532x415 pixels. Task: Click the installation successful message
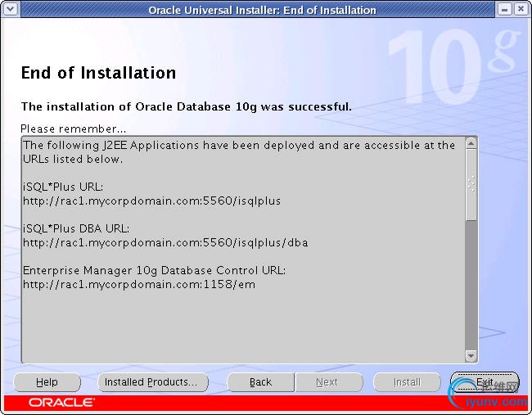pyautogui.click(x=187, y=106)
